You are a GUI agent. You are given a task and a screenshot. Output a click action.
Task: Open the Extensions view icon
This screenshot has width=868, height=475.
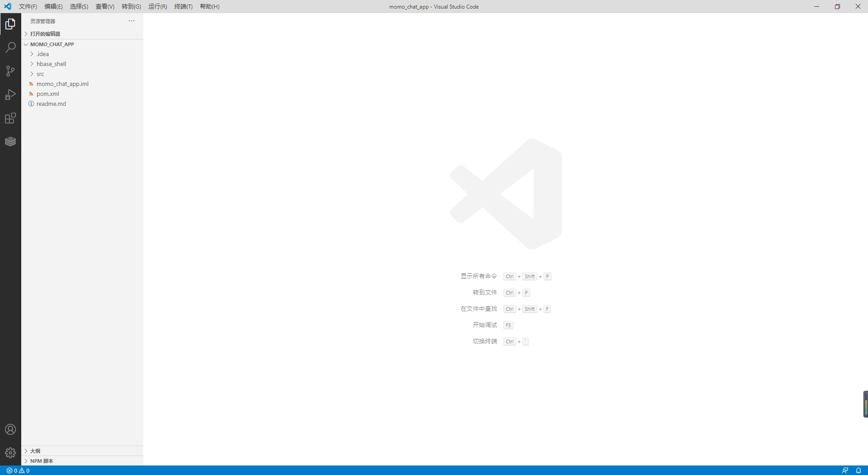[x=10, y=118]
